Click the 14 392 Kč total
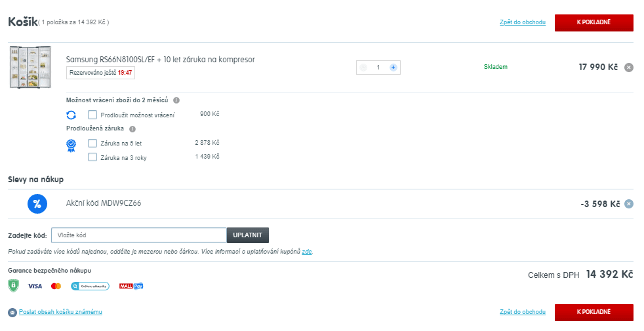Viewport: 644px width, 331px height. point(609,275)
